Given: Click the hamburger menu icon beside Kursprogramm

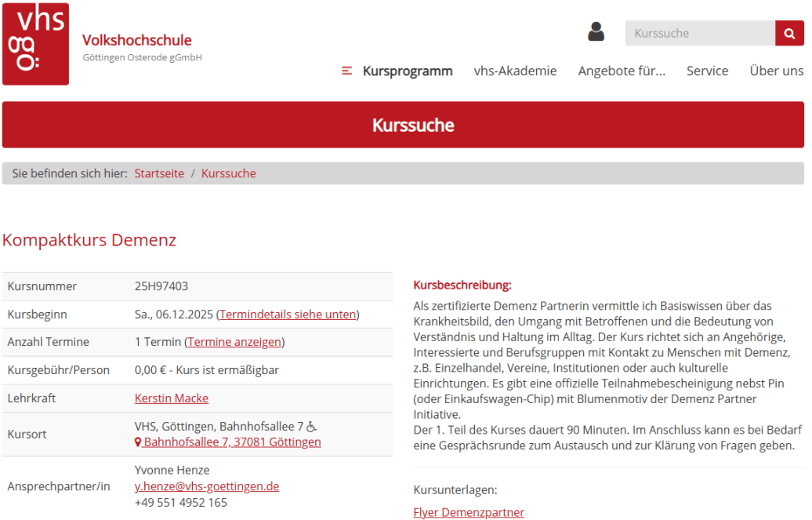Looking at the screenshot, I should point(346,71).
